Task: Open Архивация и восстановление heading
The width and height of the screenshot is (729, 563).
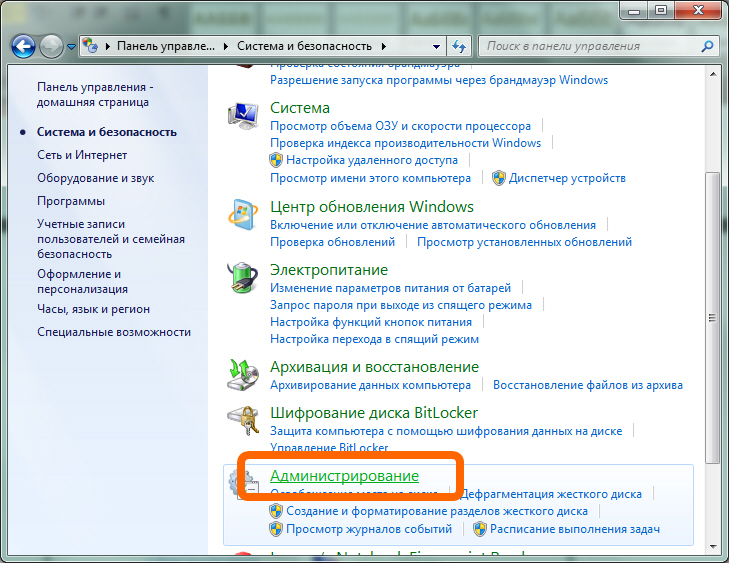Action: 374,367
